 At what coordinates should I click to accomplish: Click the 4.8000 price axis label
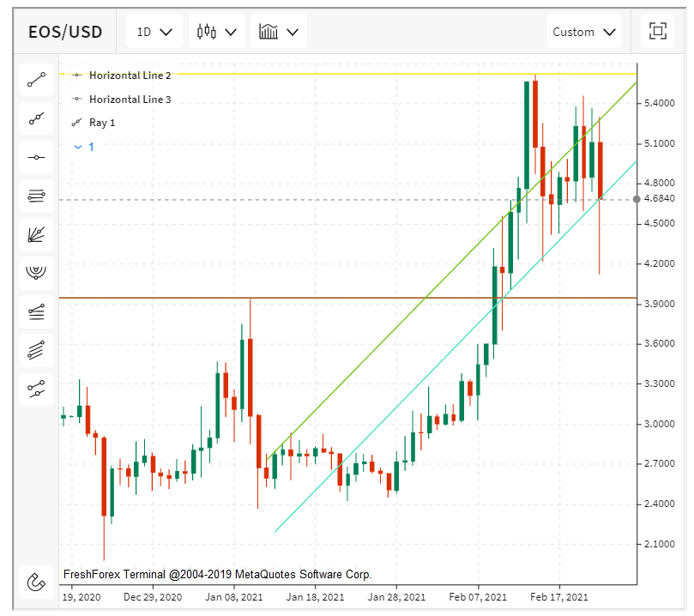659,183
